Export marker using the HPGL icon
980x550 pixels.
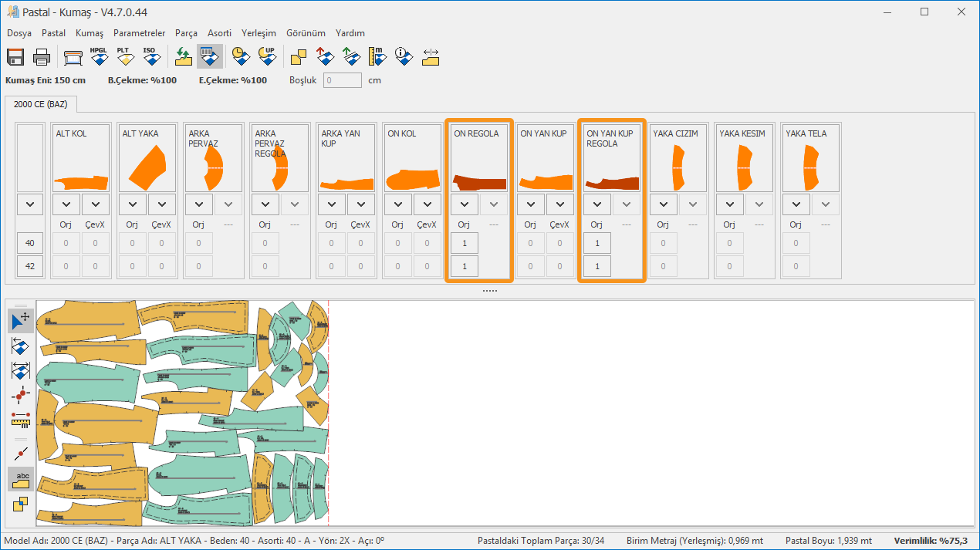[99, 56]
